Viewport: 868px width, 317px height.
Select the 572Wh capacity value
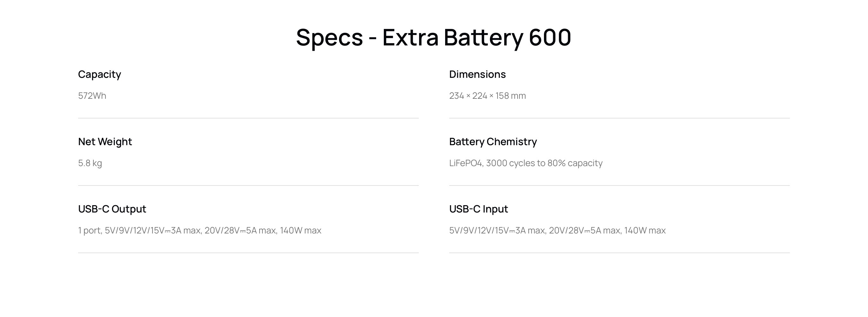[x=92, y=96]
